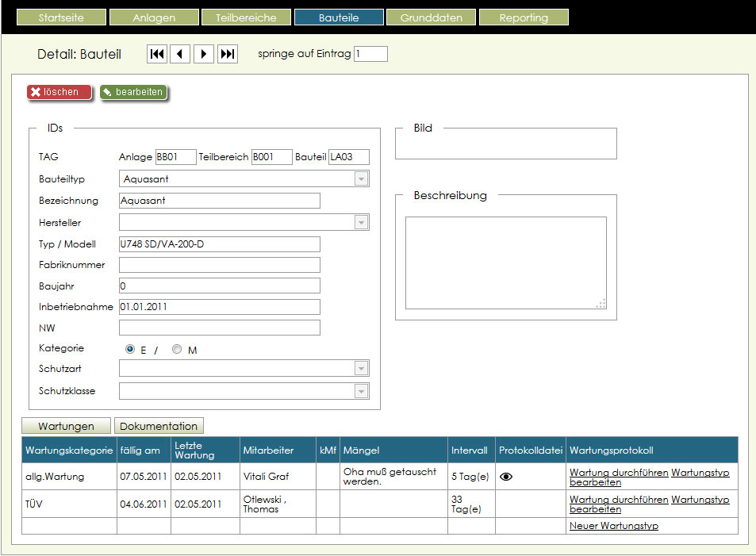Click the springe auf Eintrag field
Viewport: 756px width, 556px height.
370,54
